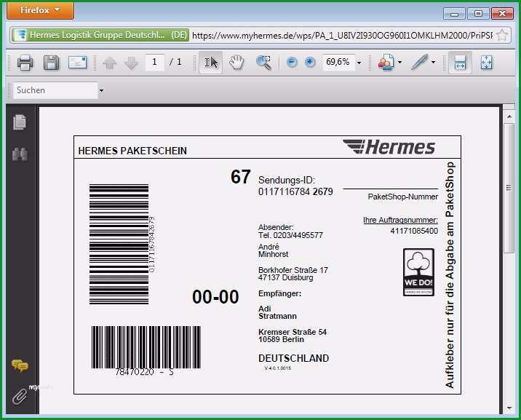
Task: Toggle fit one full page view
Action: click(x=486, y=62)
